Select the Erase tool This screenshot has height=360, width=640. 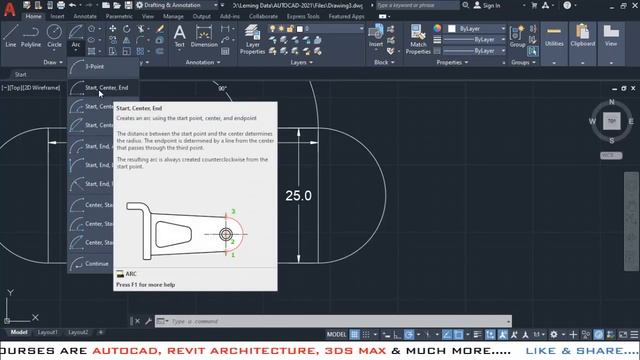click(x=160, y=29)
